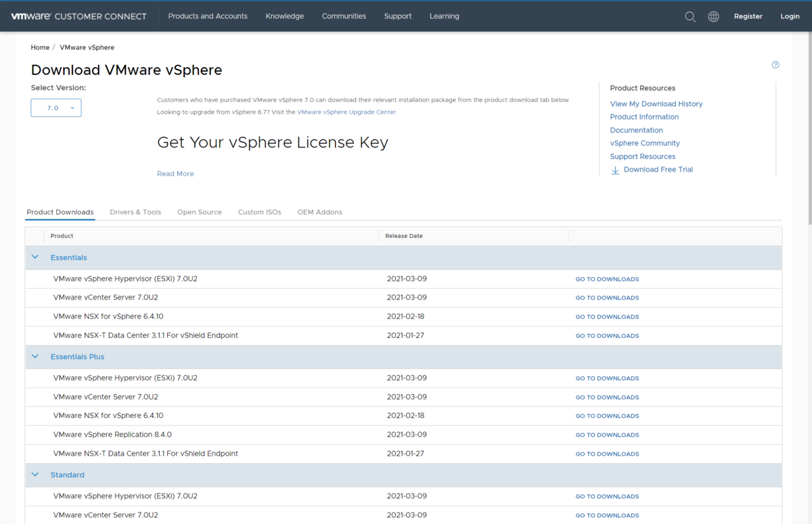Screen dimensions: 812x524
Task: Click the Read More link
Action: (x=175, y=174)
